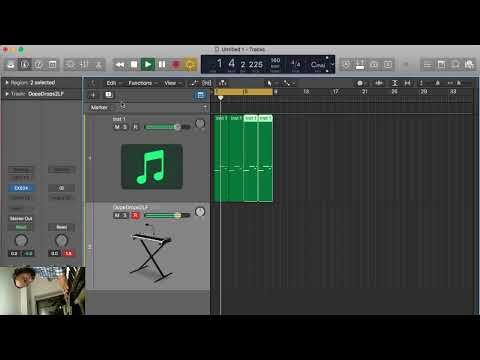The image size is (480, 360).
Task: Open the left-click pointer tool menu
Action: click(271, 83)
